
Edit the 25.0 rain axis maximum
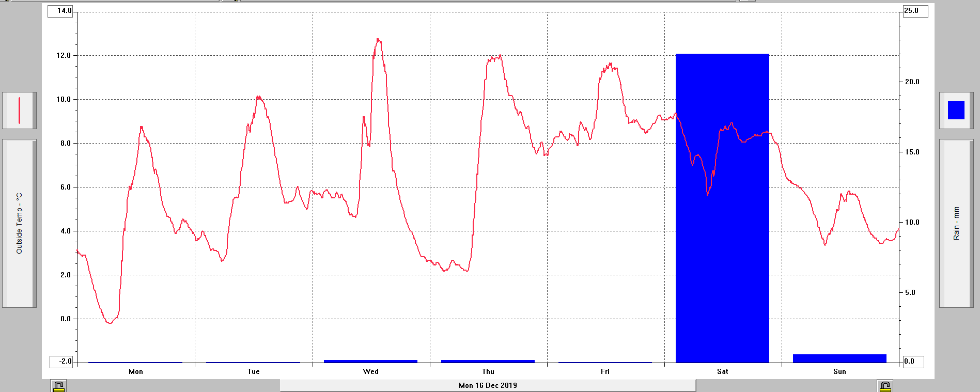(914, 11)
